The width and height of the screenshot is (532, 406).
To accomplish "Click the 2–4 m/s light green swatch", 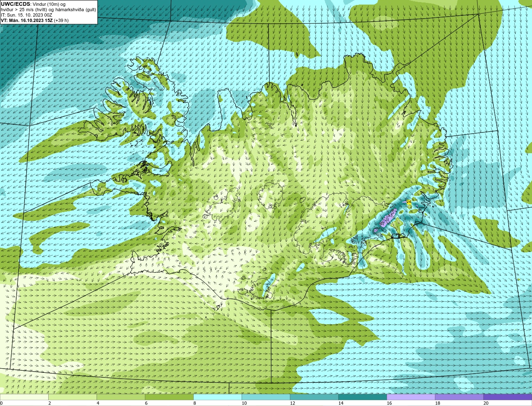I will pyautogui.click(x=73, y=397).
